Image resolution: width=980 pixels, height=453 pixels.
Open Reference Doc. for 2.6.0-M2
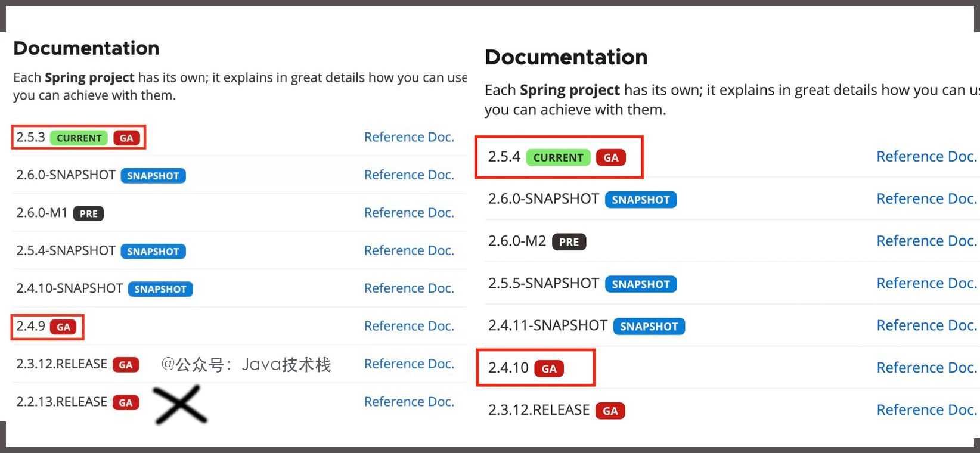click(x=926, y=241)
